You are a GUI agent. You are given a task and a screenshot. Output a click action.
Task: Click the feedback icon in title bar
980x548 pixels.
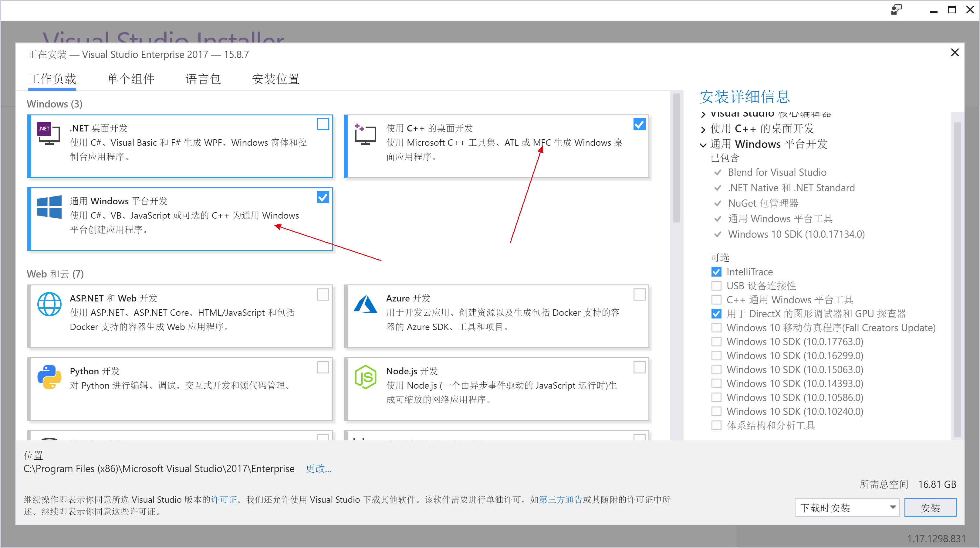point(896,10)
